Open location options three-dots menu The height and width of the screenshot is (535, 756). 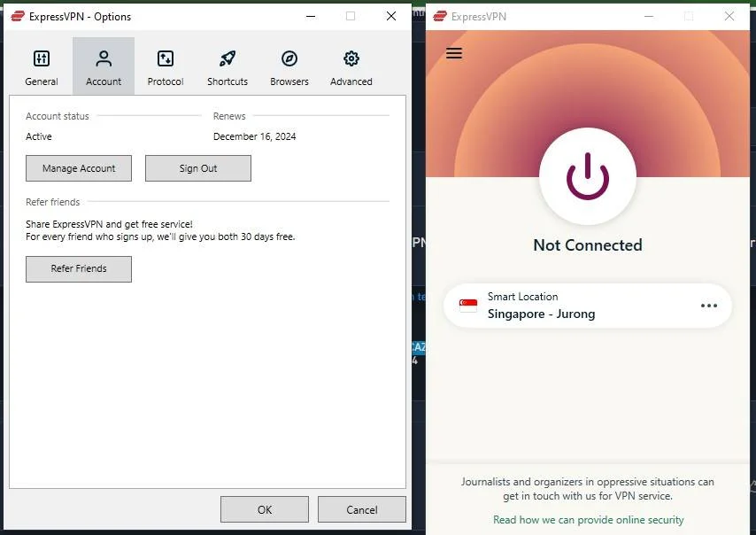pyautogui.click(x=709, y=306)
